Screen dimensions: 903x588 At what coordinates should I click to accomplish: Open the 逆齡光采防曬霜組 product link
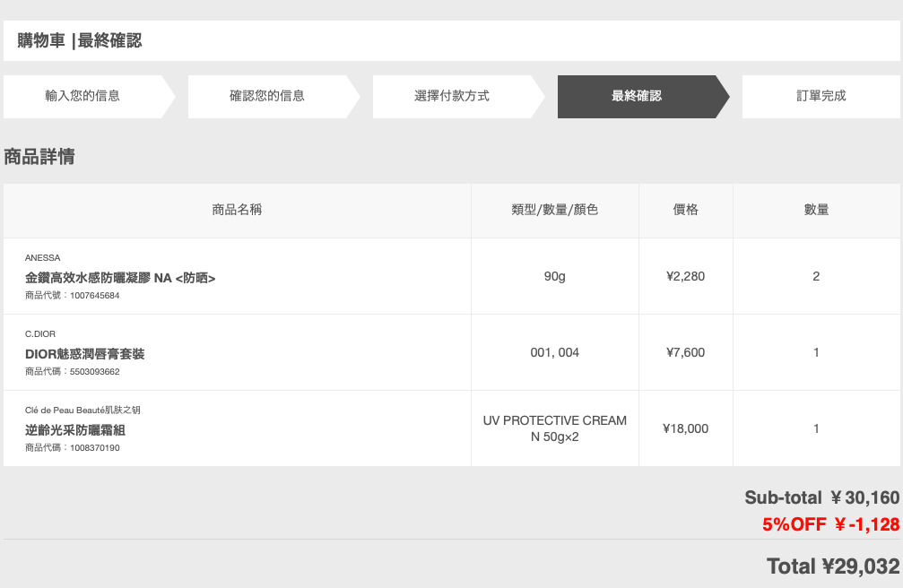click(75, 430)
